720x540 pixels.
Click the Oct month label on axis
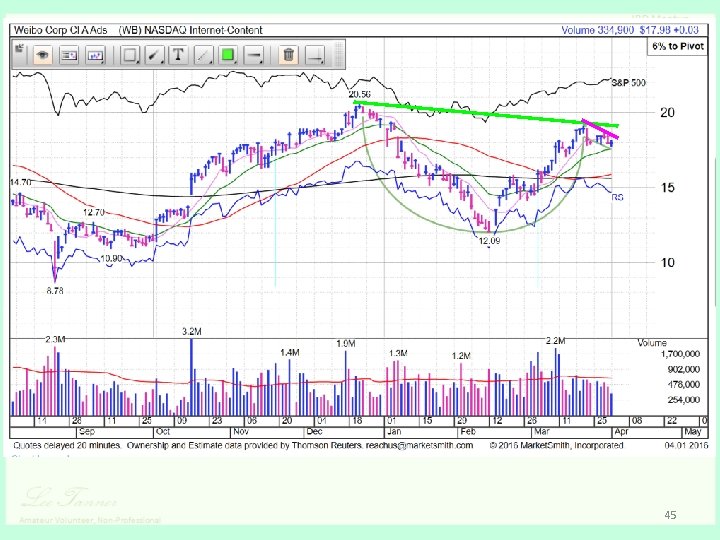pos(163,432)
